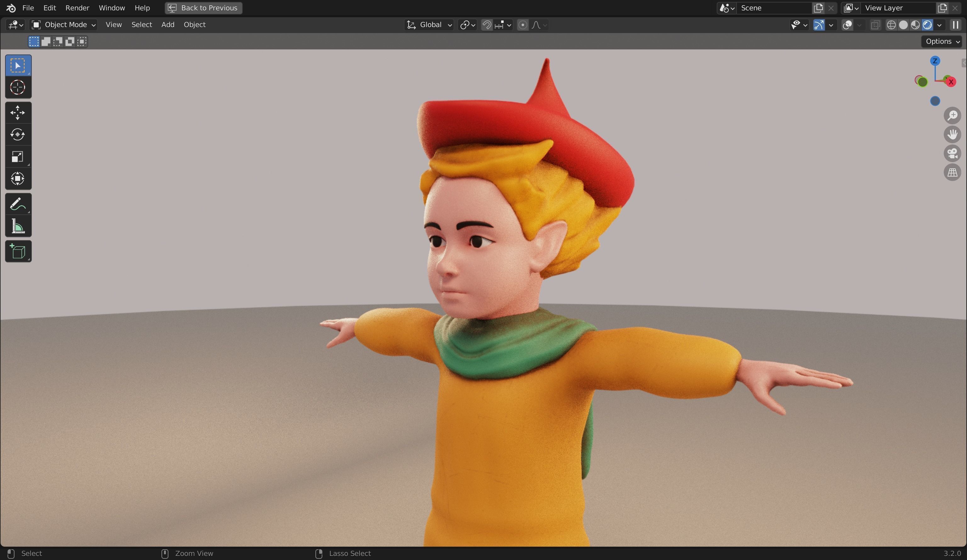Click the blue negative Z gizmo dot
Image resolution: width=967 pixels, height=560 pixels.
point(935,101)
